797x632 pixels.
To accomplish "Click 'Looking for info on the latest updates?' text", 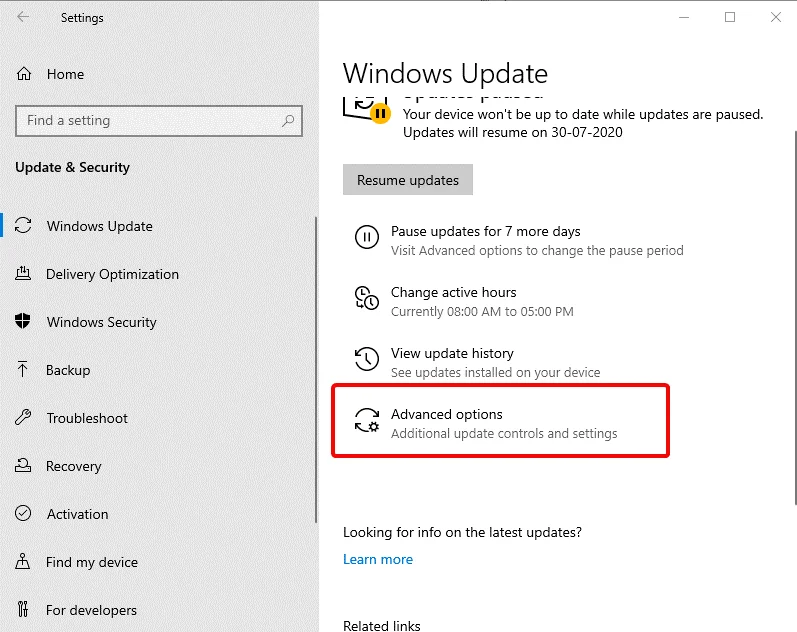I will pos(462,532).
